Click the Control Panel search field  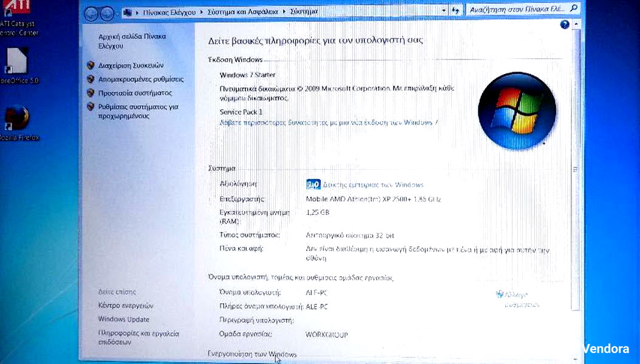515,10
